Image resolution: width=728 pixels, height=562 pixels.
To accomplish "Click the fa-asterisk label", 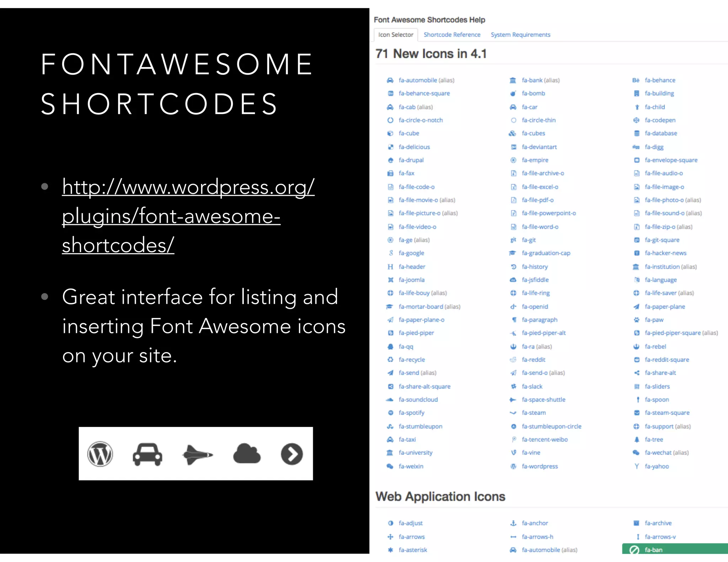I will (x=413, y=550).
